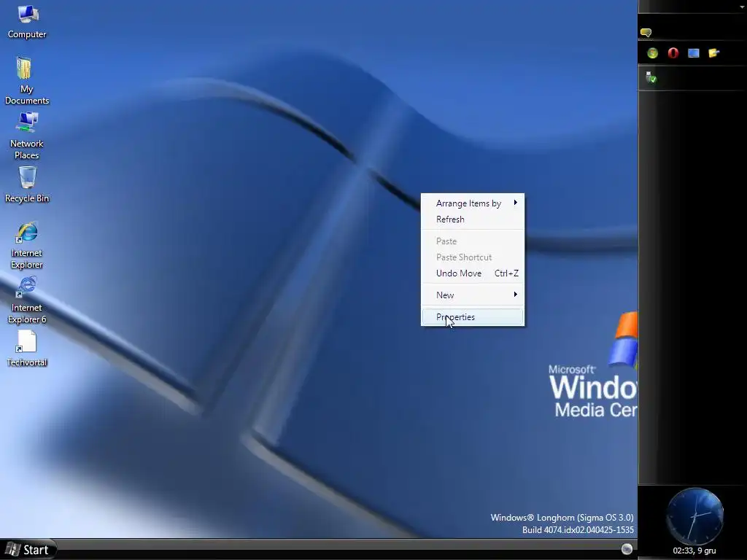
Task: Select the My Documents folder icon
Action: coord(27,80)
